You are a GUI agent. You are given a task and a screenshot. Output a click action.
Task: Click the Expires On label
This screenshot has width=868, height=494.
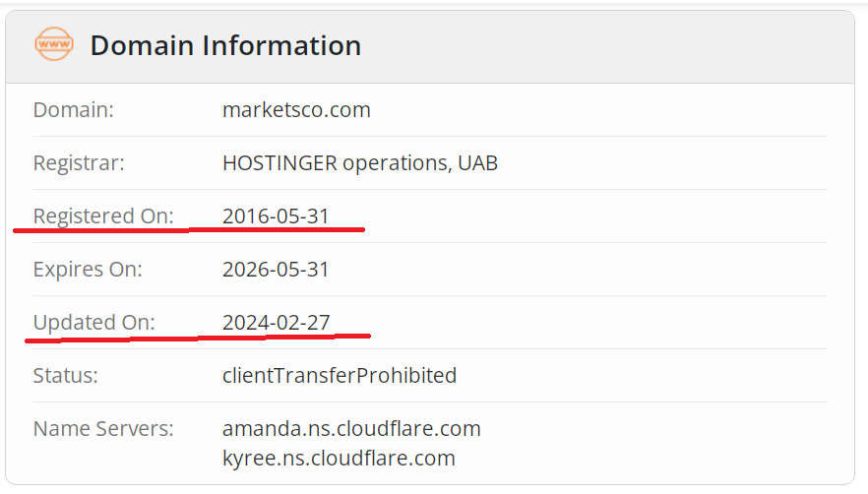tap(88, 269)
